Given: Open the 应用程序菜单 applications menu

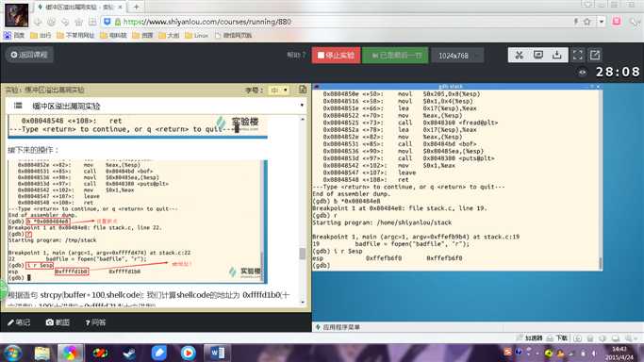Looking at the screenshot, I should coord(338,327).
